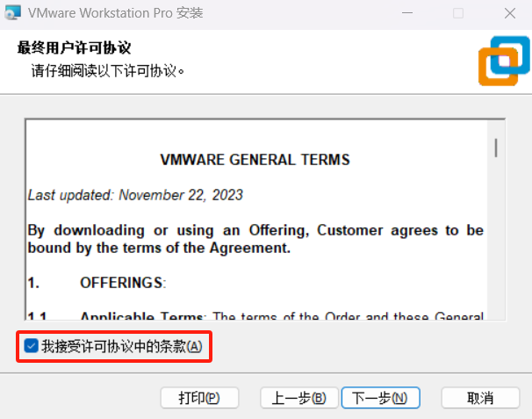Viewport: 532px width, 419px height.
Task: Click the bold By downloading or using paragraph
Action: 255,239
